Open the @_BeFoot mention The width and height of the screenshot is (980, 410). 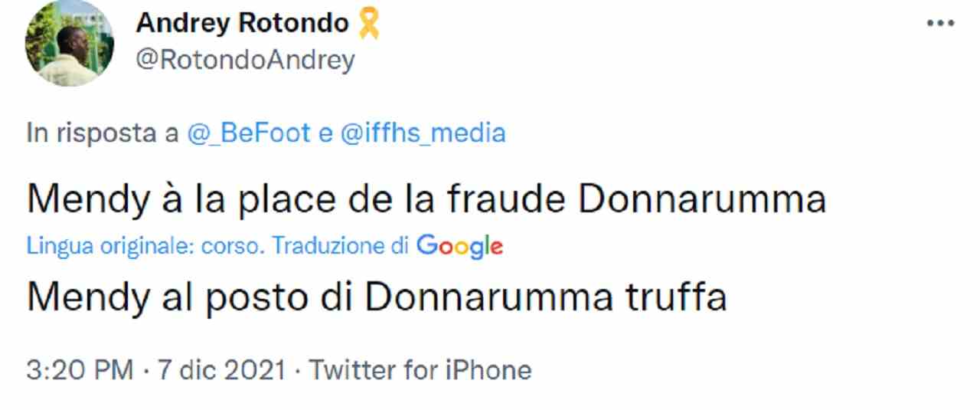click(249, 133)
